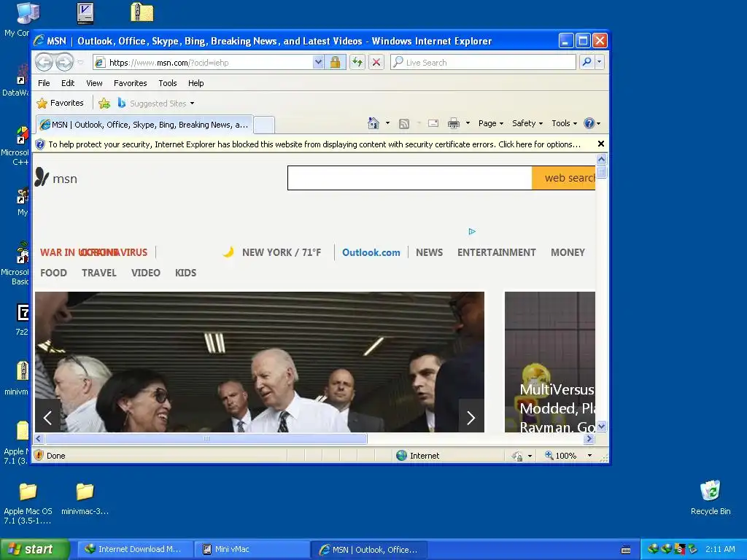The width and height of the screenshot is (747, 560).
Task: Open the Favorites star button
Action: [x=61, y=103]
